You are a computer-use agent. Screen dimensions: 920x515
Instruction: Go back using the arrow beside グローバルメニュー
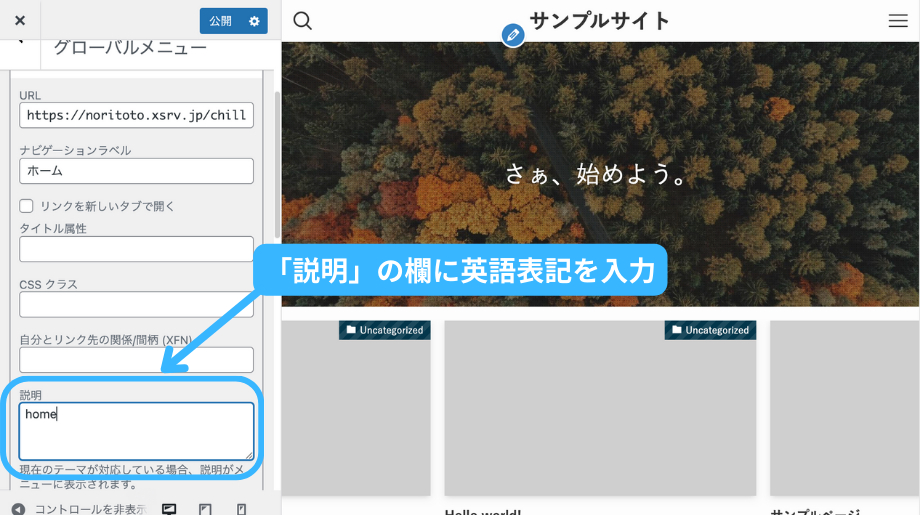(20, 42)
